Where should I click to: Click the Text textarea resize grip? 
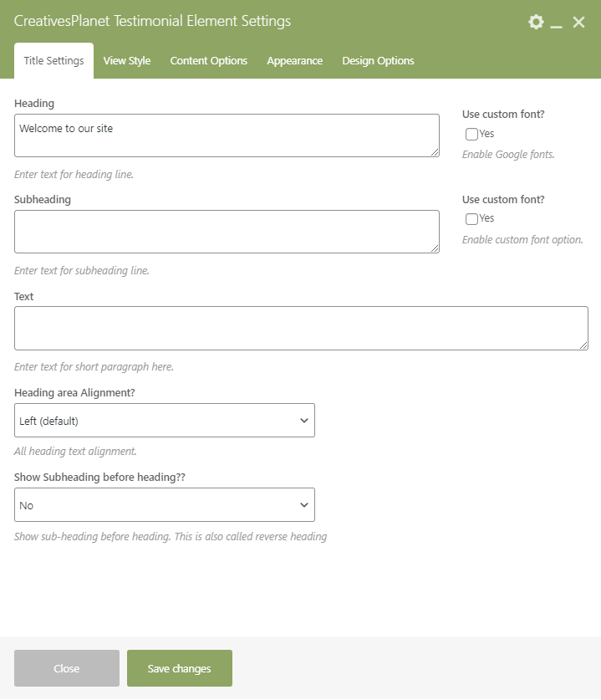pyautogui.click(x=583, y=345)
